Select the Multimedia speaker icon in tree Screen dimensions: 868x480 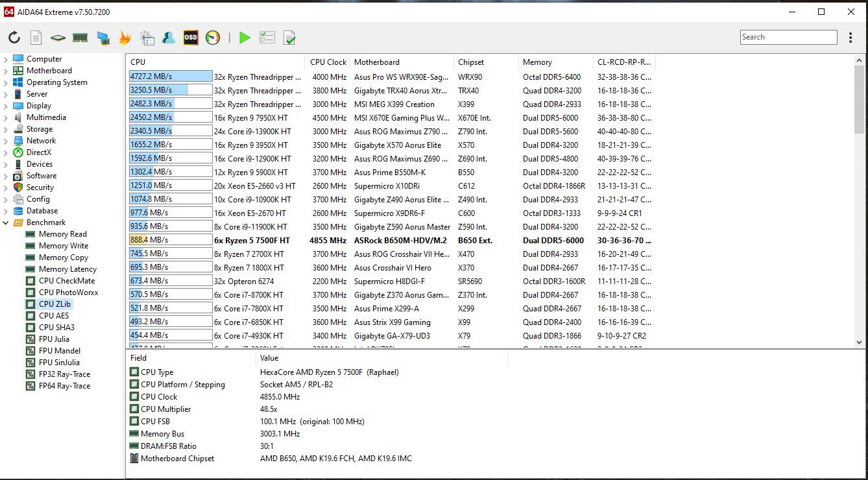(18, 117)
